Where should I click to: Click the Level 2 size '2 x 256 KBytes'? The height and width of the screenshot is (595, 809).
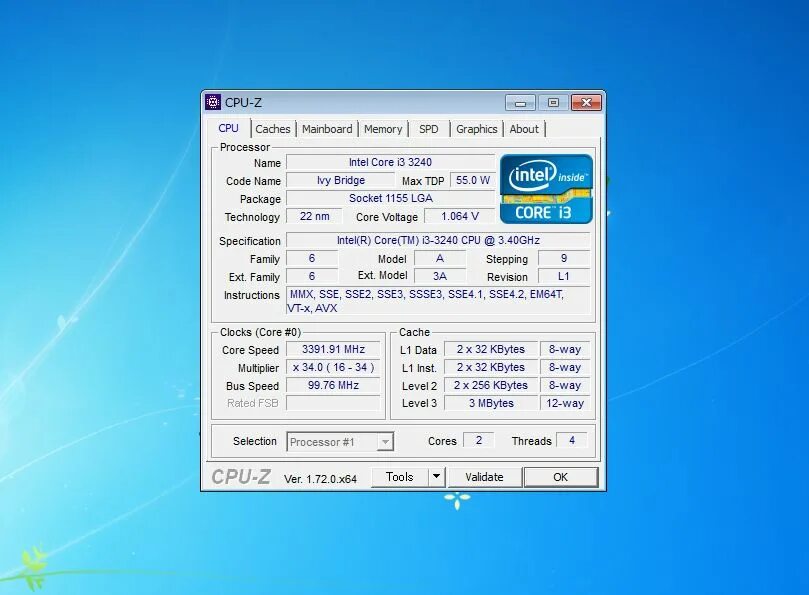(491, 385)
